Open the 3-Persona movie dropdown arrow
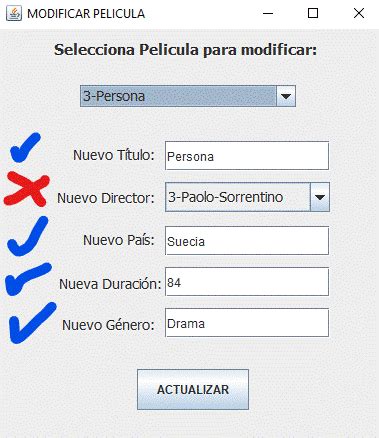Image resolution: width=379 pixels, height=438 pixels. (286, 96)
